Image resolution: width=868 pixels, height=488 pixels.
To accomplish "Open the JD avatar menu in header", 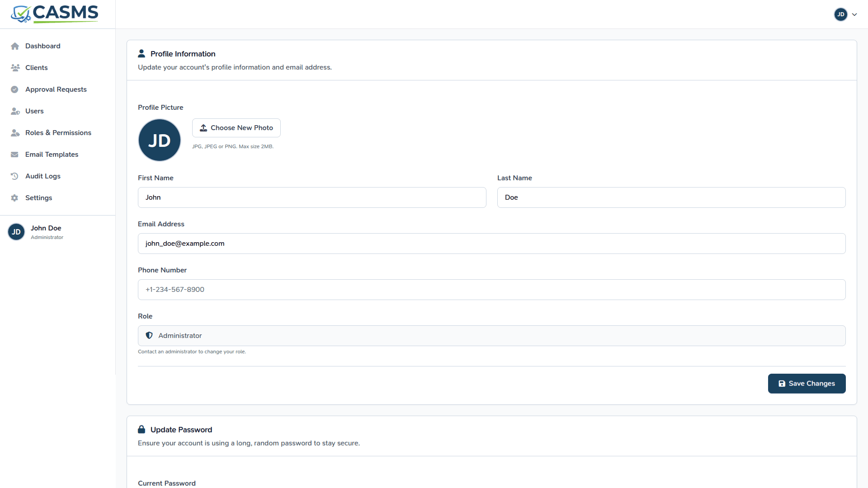I will 840,14.
